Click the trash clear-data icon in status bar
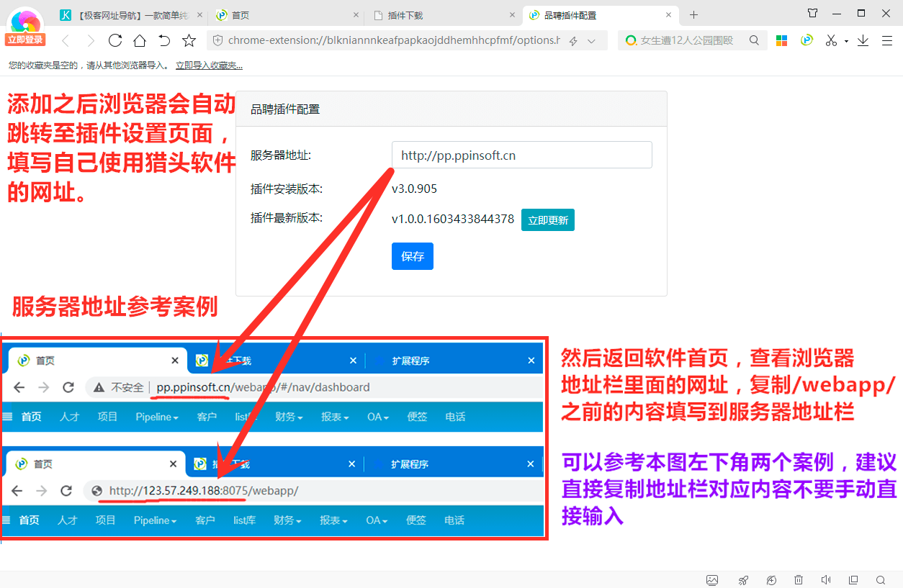The height and width of the screenshot is (588, 903). [797, 580]
